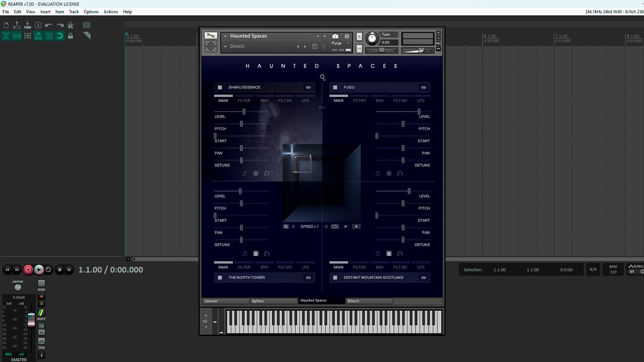Click the Redo arrow in REAPER toolbar
The height and width of the screenshot is (362, 644).
[60, 25]
